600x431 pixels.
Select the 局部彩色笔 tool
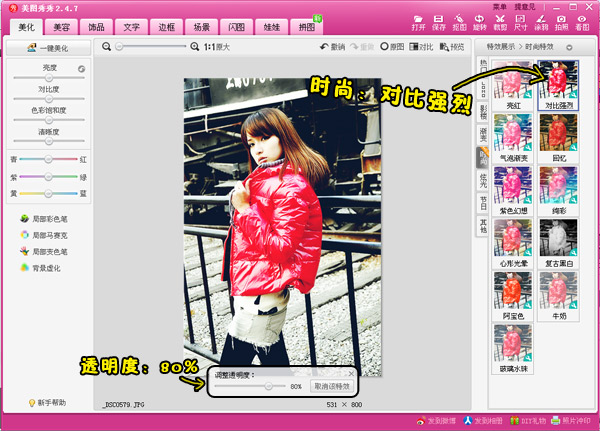(44, 219)
